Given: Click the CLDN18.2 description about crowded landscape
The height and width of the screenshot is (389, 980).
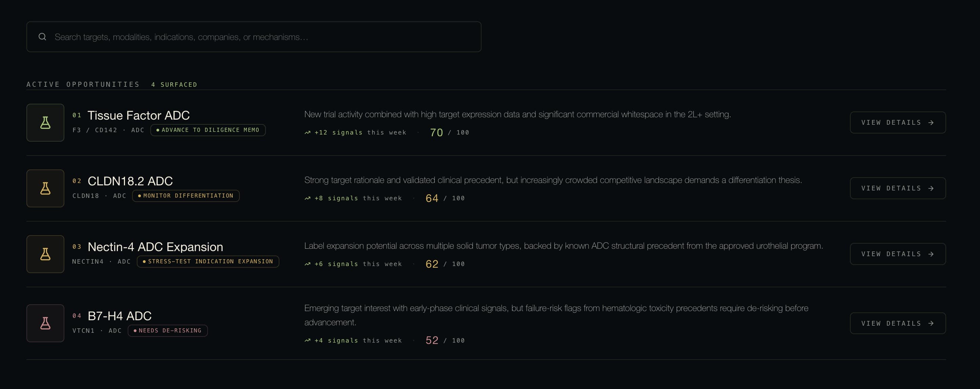Looking at the screenshot, I should click(553, 180).
